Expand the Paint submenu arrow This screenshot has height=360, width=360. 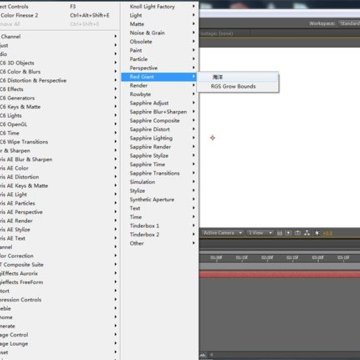coord(193,50)
